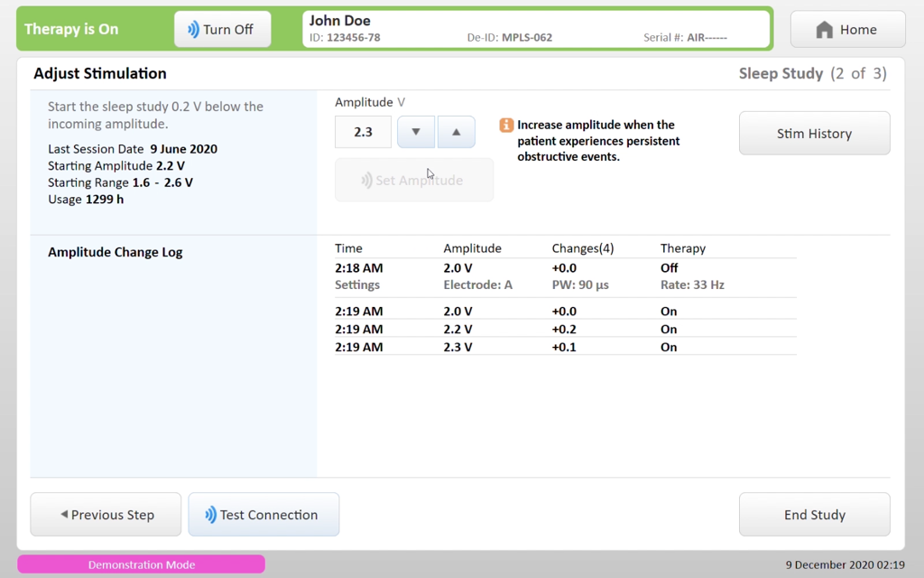
Task: Click the Therapy is On status label
Action: pyautogui.click(x=71, y=30)
